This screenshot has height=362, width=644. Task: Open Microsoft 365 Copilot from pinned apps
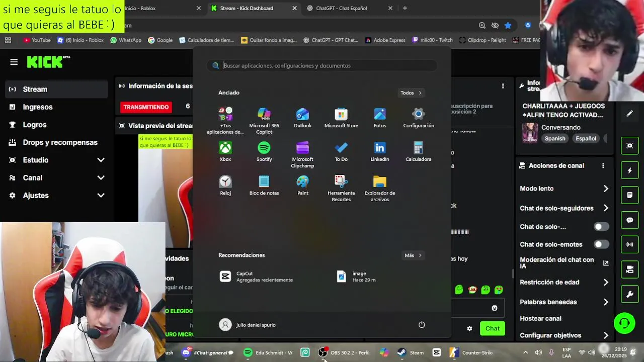(x=264, y=121)
